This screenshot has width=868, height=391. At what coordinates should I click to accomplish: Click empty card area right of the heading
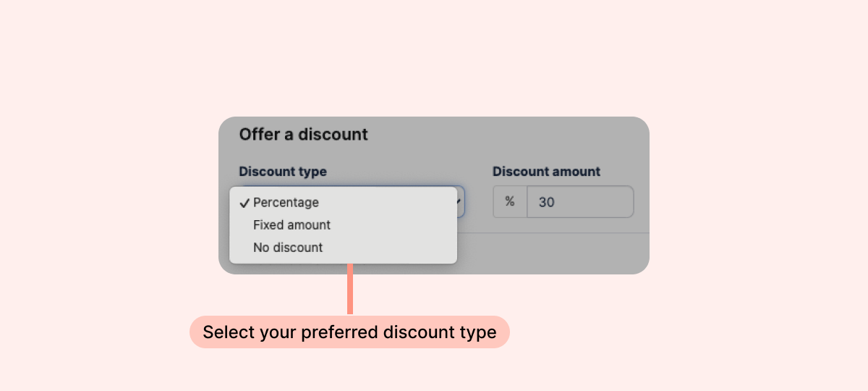point(506,134)
